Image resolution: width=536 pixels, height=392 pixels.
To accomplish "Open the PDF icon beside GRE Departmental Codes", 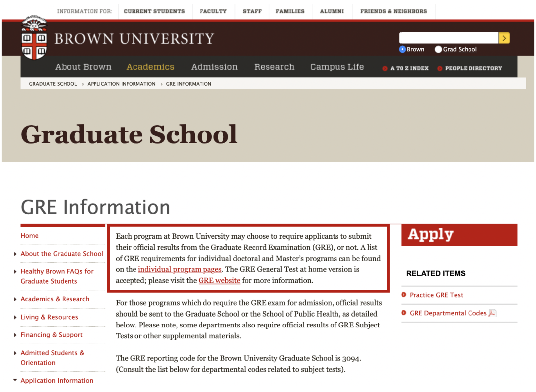I will tap(492, 313).
